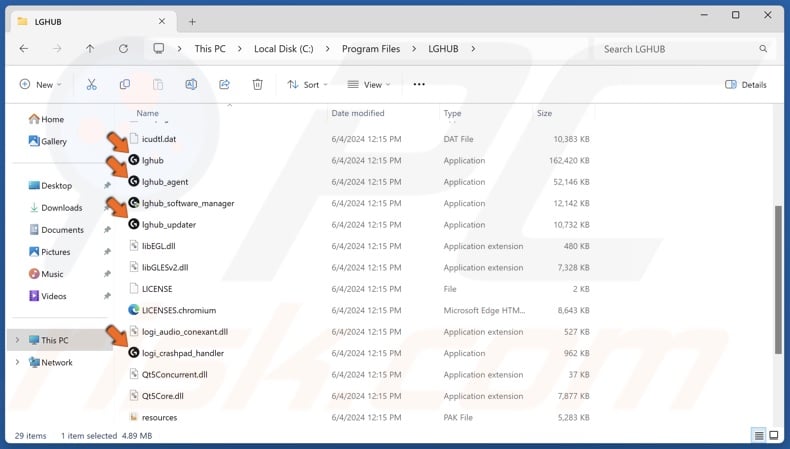Navigate to Program Files breadcrumb
Image resolution: width=790 pixels, height=449 pixels.
pos(371,49)
